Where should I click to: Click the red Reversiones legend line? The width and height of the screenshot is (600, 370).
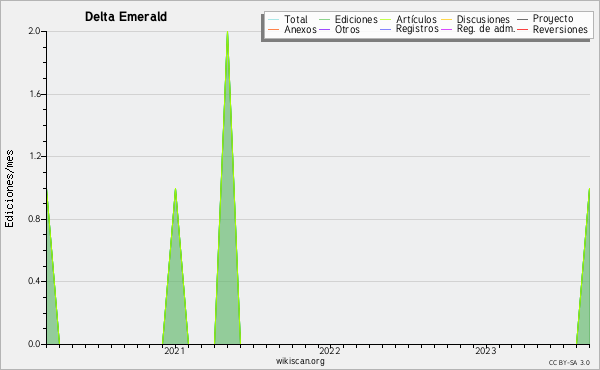pos(522,30)
